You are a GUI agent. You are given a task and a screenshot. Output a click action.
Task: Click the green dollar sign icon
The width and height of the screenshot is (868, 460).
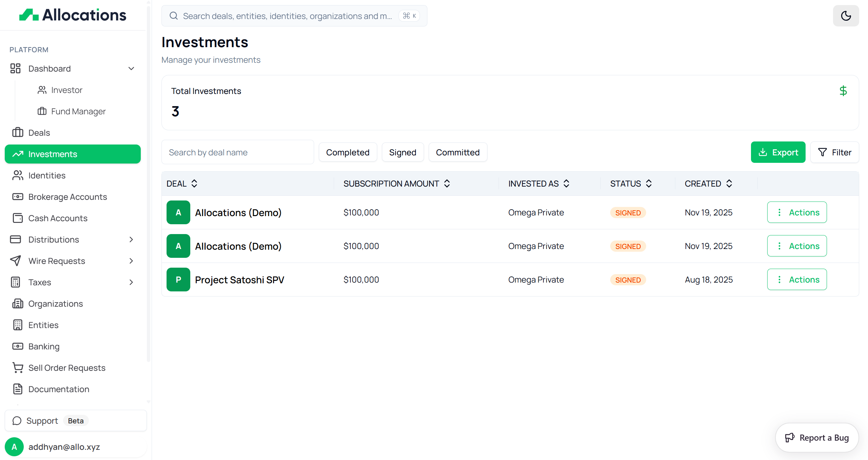point(843,91)
